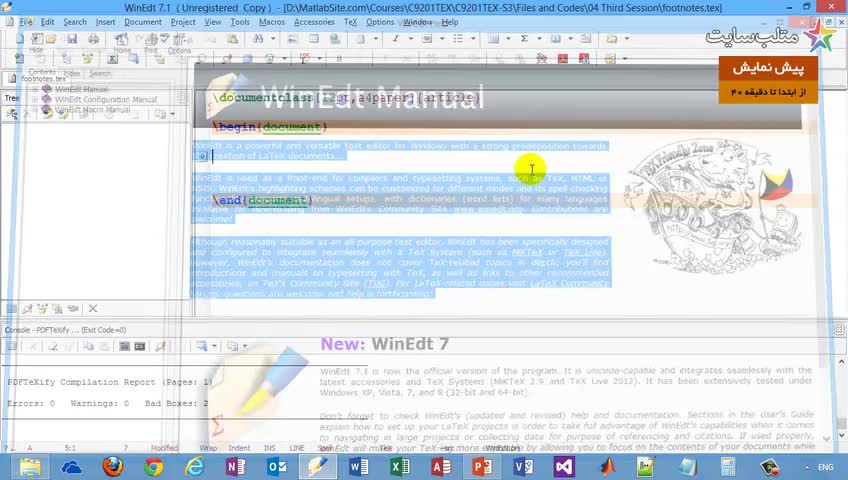Close the lower left panel with X icon

point(93,309)
